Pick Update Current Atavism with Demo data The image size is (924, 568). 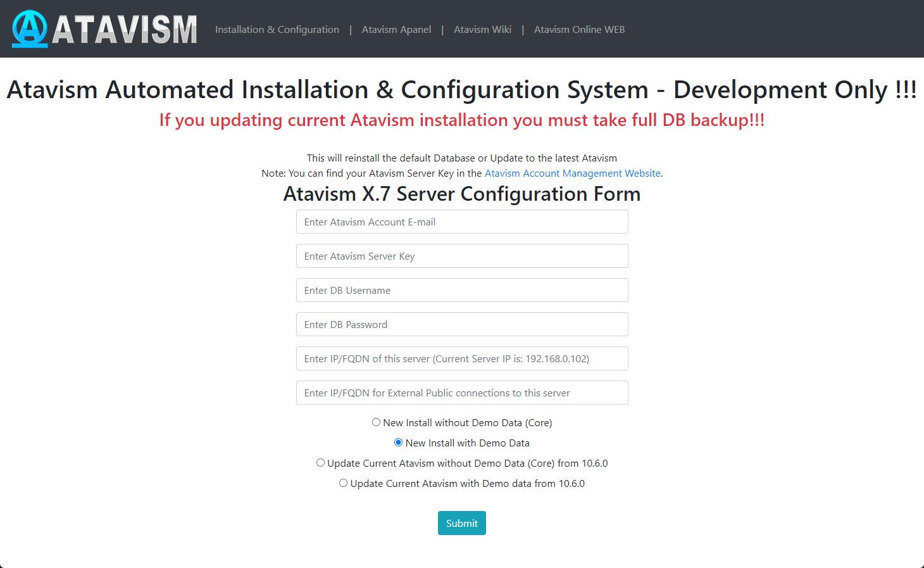click(x=343, y=483)
